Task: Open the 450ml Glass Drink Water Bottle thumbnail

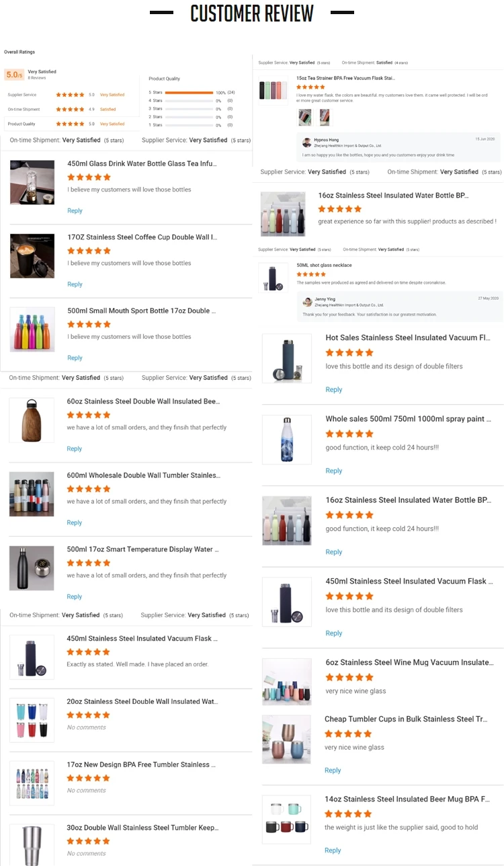Action: pos(32,182)
